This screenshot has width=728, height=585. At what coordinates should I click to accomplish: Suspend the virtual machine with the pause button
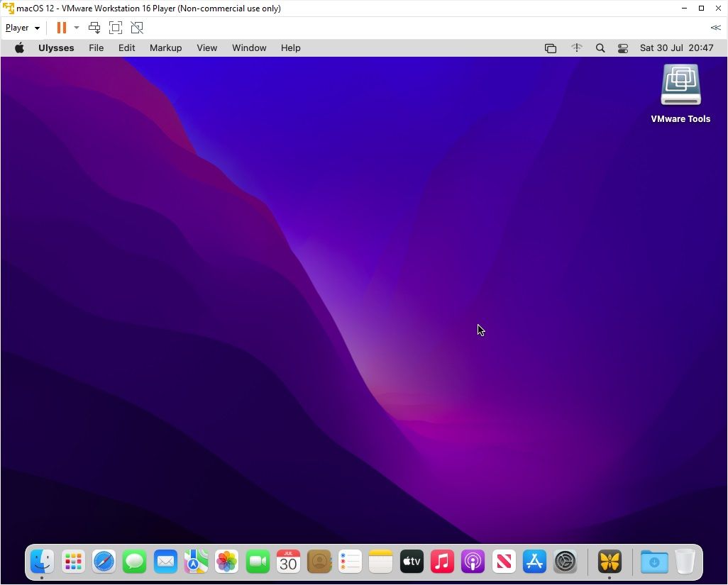pos(61,27)
